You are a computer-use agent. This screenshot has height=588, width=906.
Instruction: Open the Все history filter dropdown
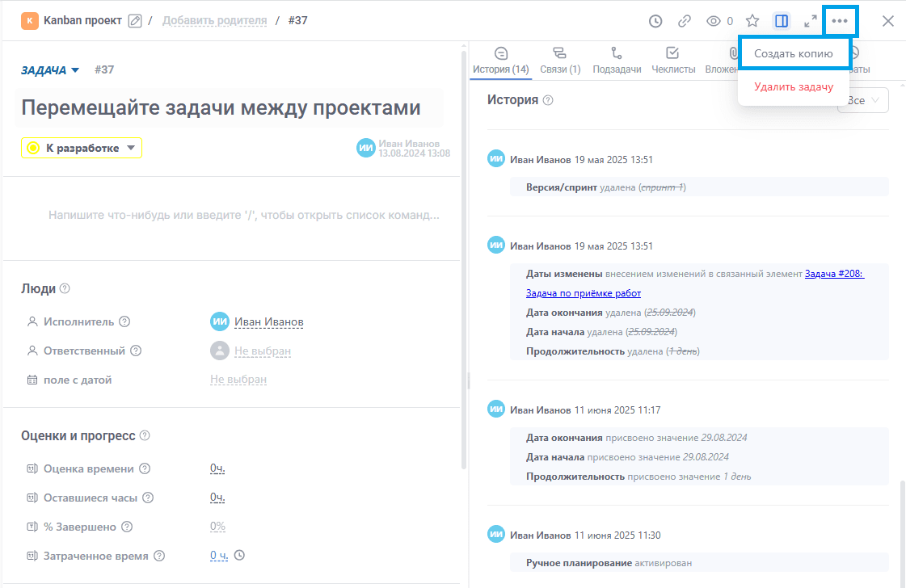[x=865, y=100]
